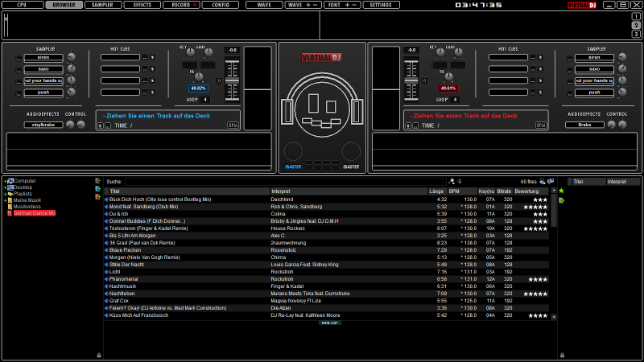Click right deck lock icon beside TIME
The image size is (644, 362).
[x=408, y=126]
